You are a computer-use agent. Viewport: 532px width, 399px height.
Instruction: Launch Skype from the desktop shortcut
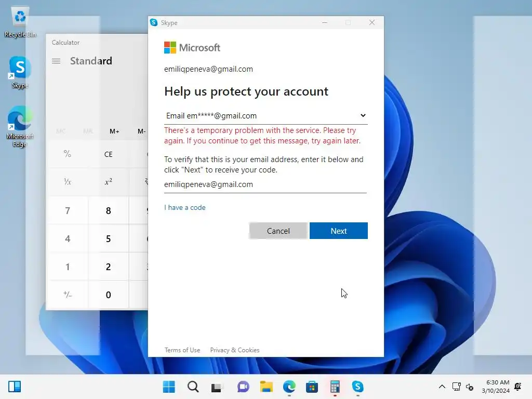tap(20, 72)
